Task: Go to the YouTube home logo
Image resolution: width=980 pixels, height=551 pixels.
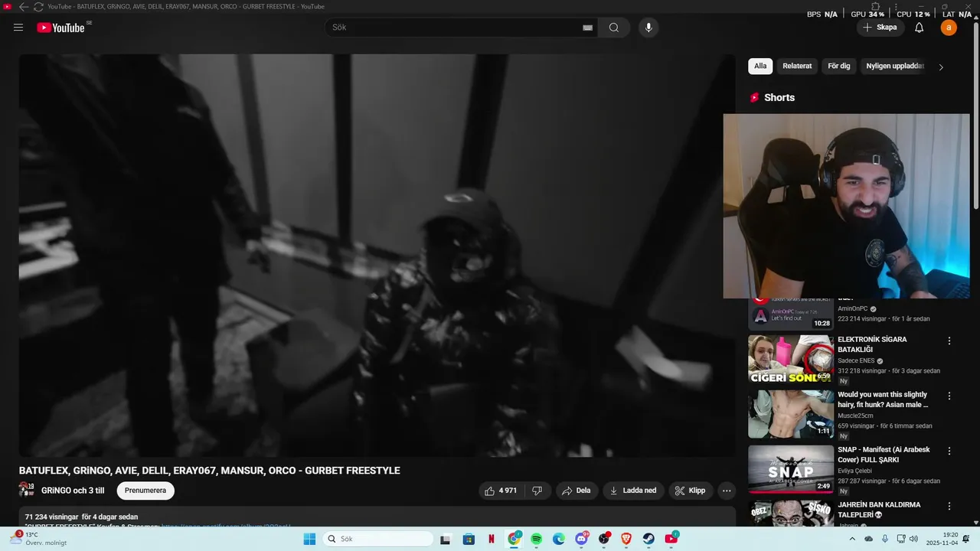Action: [x=60, y=28]
